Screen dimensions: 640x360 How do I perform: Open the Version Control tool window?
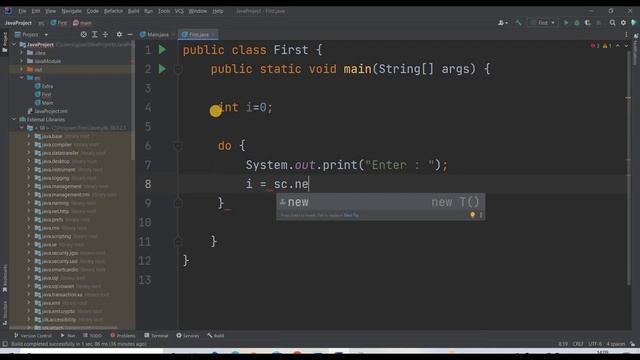click(x=33, y=336)
